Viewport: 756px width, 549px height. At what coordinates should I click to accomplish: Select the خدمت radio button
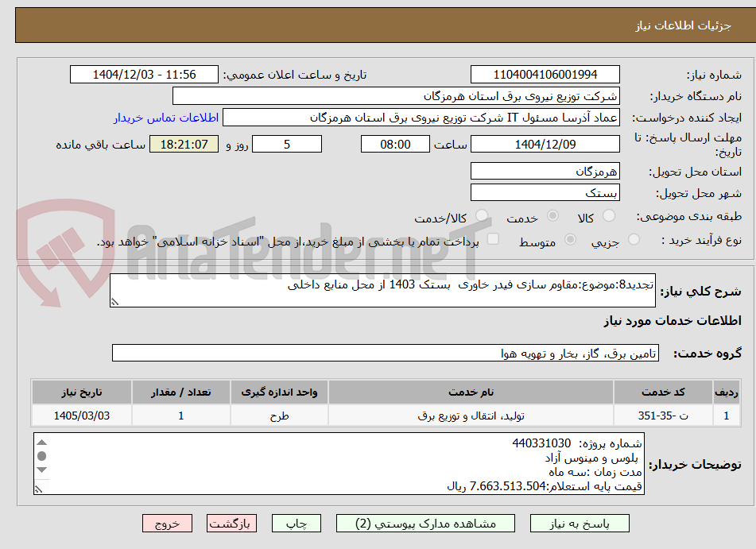point(552,215)
